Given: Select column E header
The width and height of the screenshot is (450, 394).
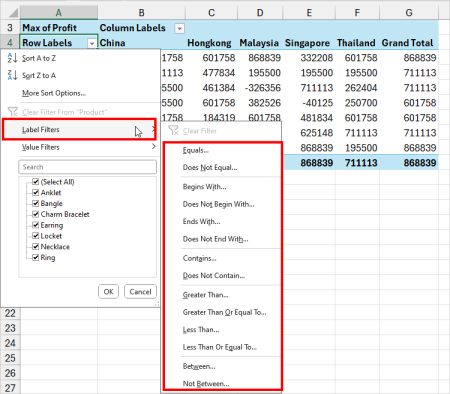Looking at the screenshot, I should click(309, 13).
